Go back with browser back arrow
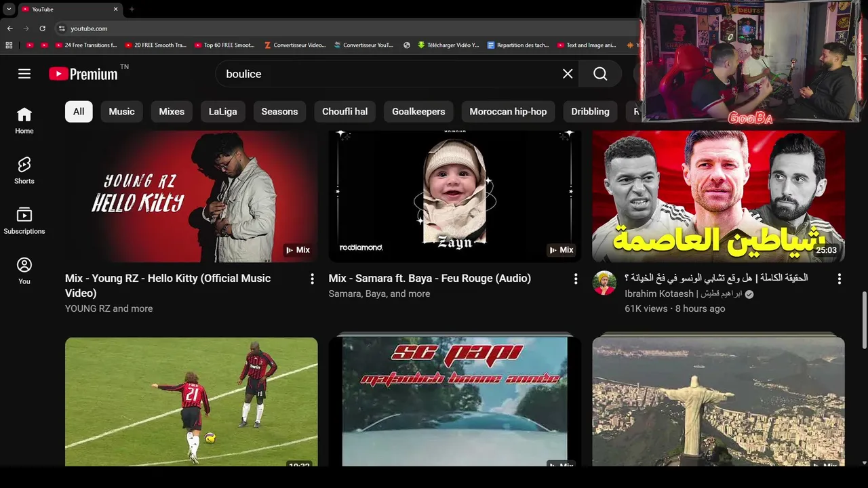The height and width of the screenshot is (488, 868). coord(9,28)
